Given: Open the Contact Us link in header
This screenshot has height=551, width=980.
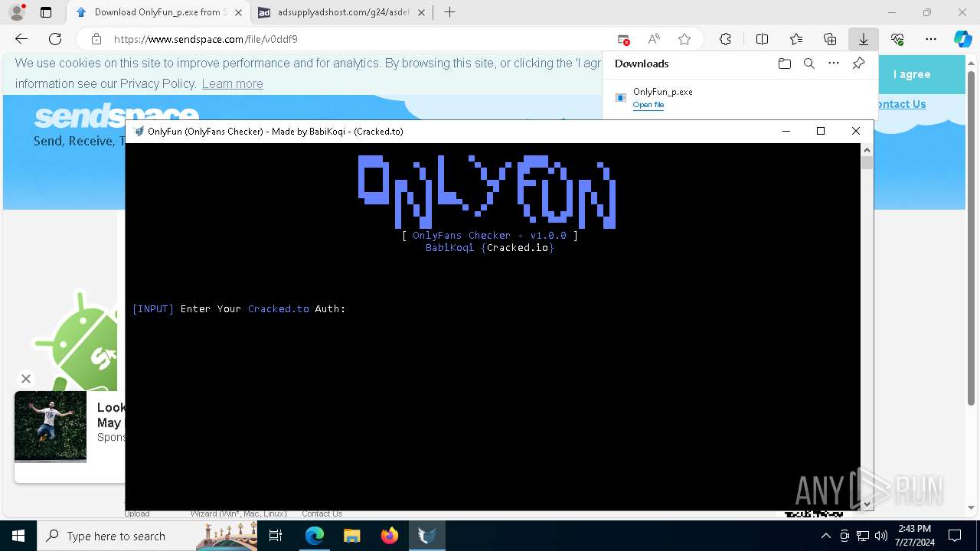Looking at the screenshot, I should pyautogui.click(x=900, y=104).
